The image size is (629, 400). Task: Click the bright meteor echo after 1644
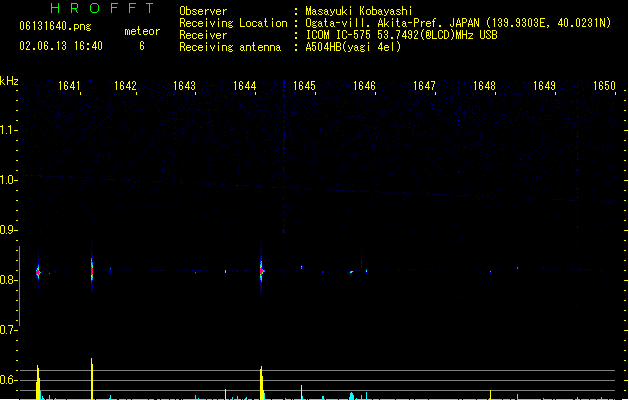[x=261, y=271]
